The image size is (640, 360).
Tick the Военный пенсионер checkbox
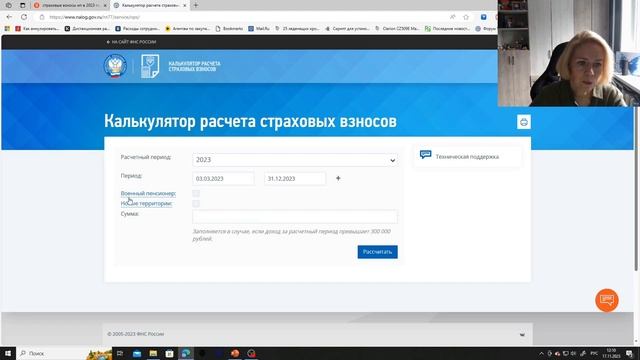196,193
